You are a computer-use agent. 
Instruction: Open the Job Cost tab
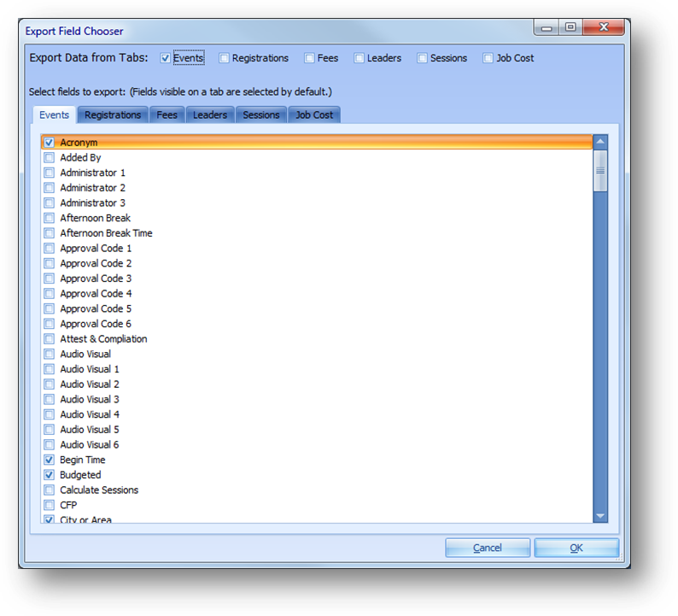[x=314, y=115]
